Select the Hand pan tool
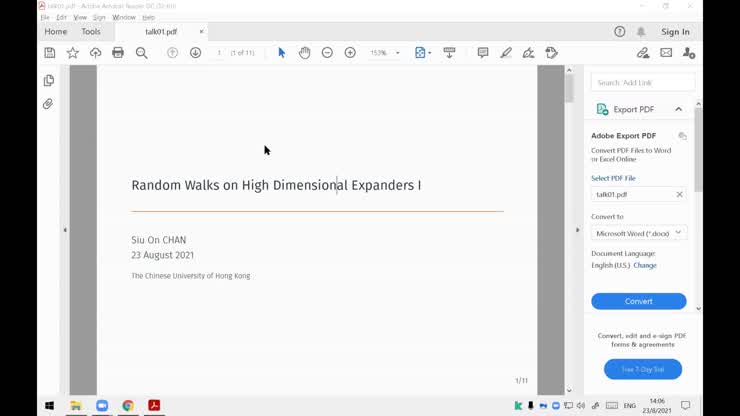The image size is (740, 416). click(x=304, y=53)
